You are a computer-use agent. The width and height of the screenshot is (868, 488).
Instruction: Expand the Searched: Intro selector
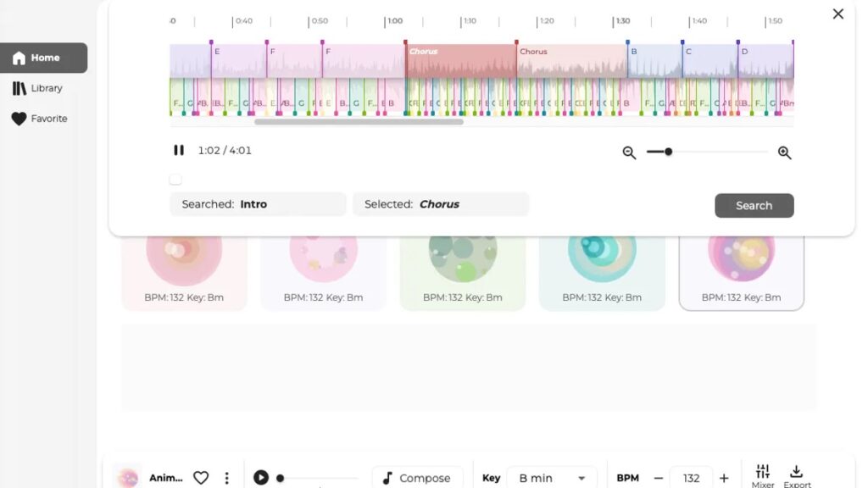pos(258,204)
